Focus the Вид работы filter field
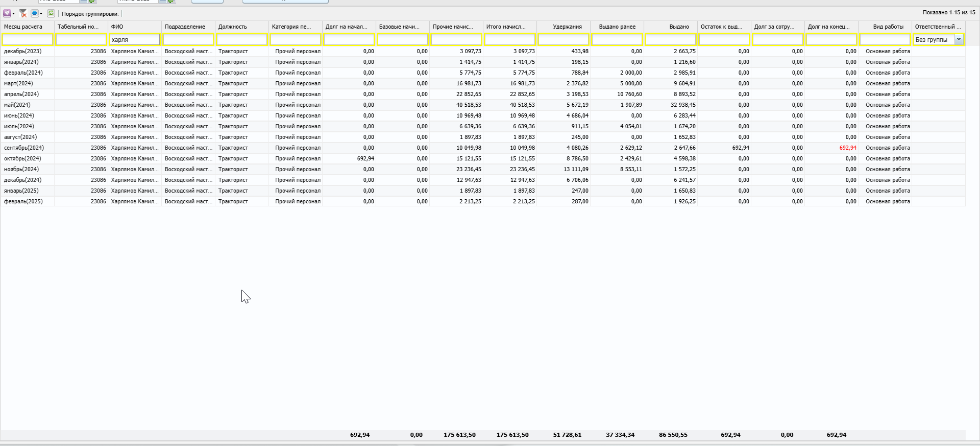Screen dimensions: 980x446 885,39
